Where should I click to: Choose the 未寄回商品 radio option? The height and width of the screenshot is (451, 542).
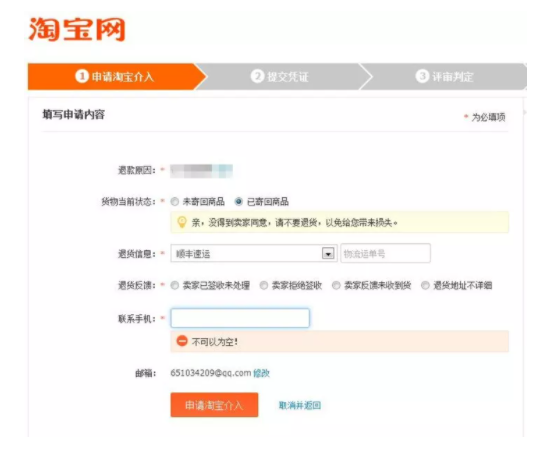pos(175,201)
